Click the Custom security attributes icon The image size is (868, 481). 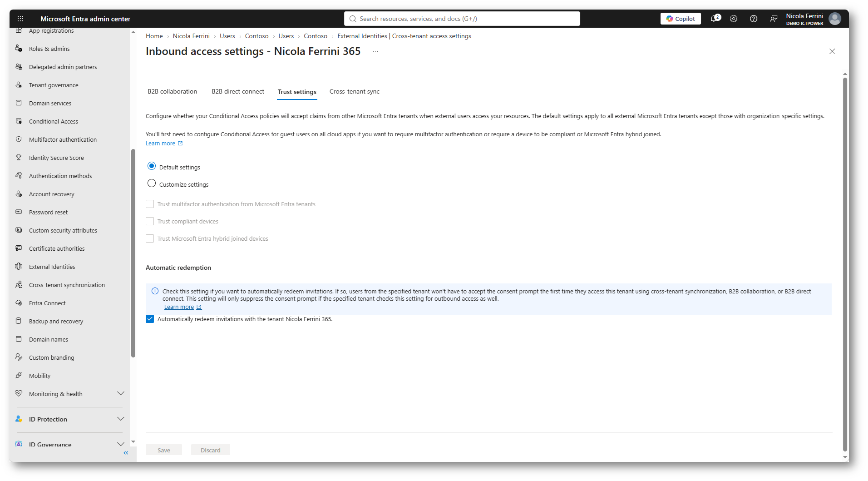(19, 230)
